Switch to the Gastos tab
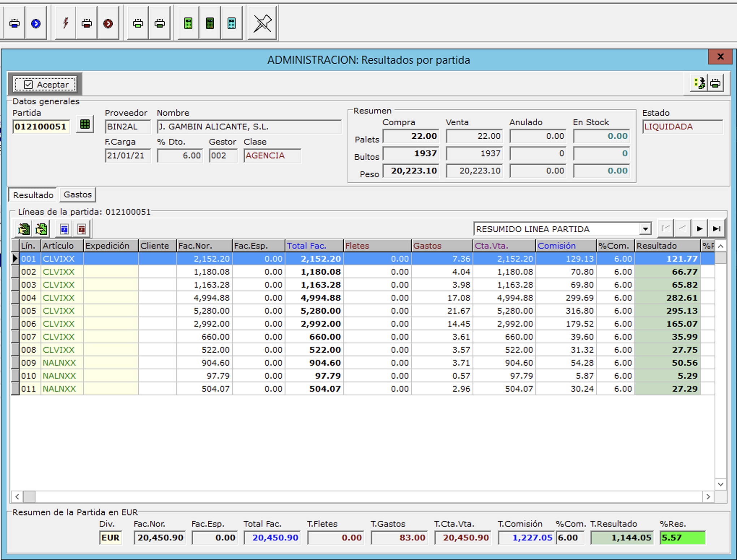Image resolution: width=737 pixels, height=560 pixels. [x=78, y=195]
